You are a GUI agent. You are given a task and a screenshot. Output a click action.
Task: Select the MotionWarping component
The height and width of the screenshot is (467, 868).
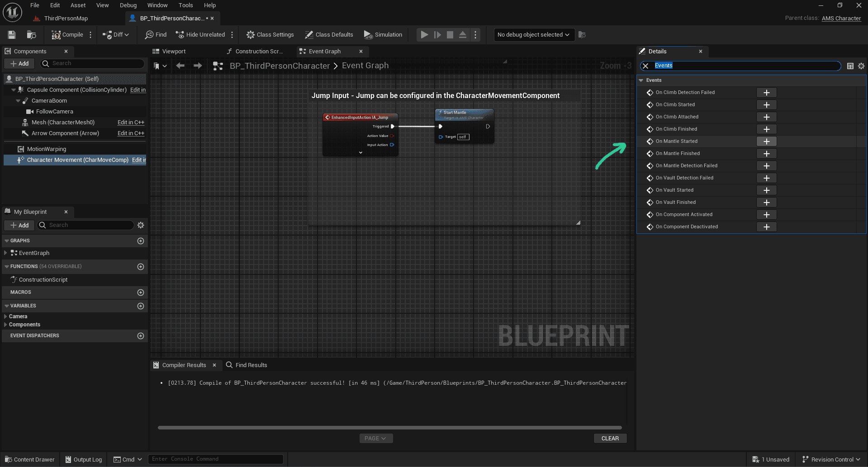tap(46, 149)
